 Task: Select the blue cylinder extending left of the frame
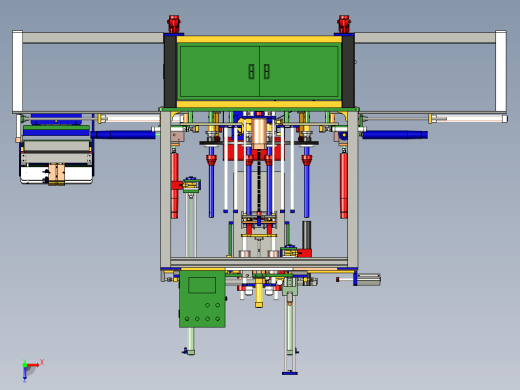[x=123, y=135]
